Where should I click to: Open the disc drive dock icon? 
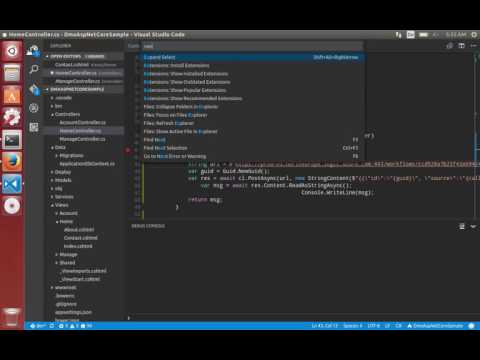[x=12, y=206]
